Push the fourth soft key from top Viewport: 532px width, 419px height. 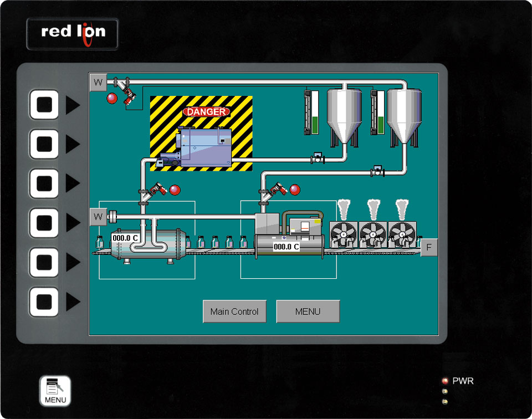point(44,223)
